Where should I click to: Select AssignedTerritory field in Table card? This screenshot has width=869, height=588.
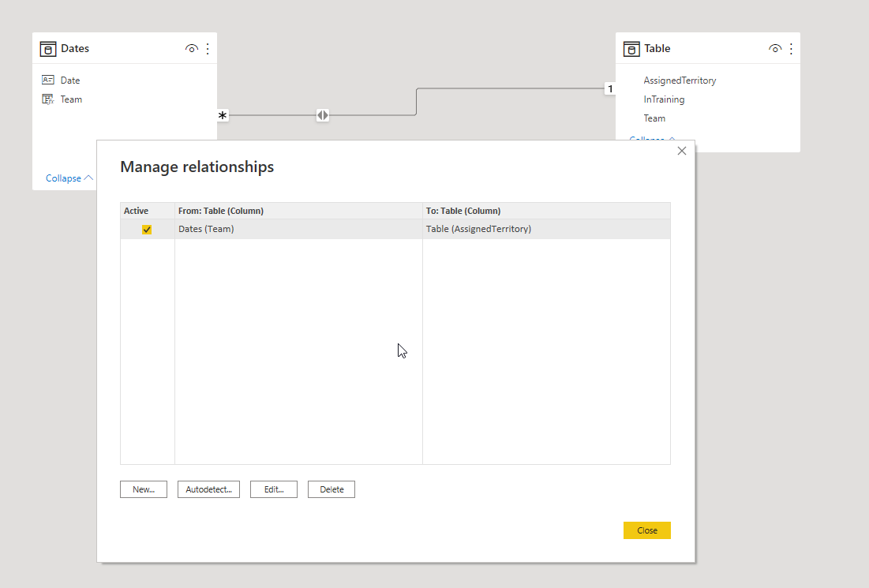click(680, 81)
